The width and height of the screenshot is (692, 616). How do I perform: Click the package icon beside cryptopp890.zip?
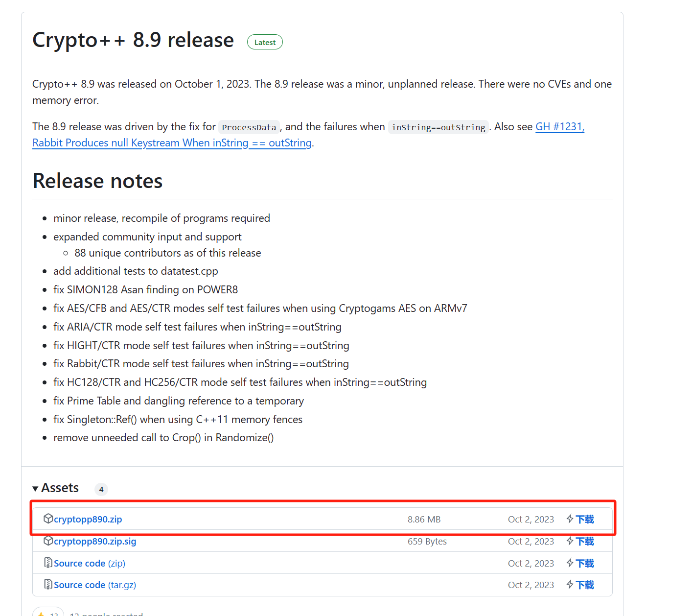coord(47,519)
